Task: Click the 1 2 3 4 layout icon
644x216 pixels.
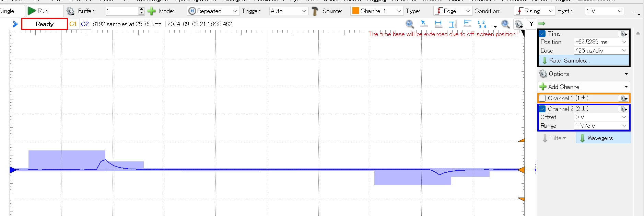Action: point(482,24)
